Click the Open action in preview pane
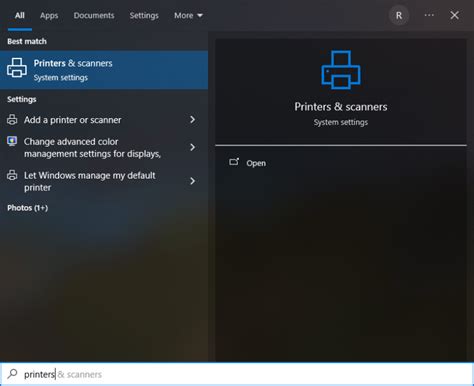 [256, 163]
